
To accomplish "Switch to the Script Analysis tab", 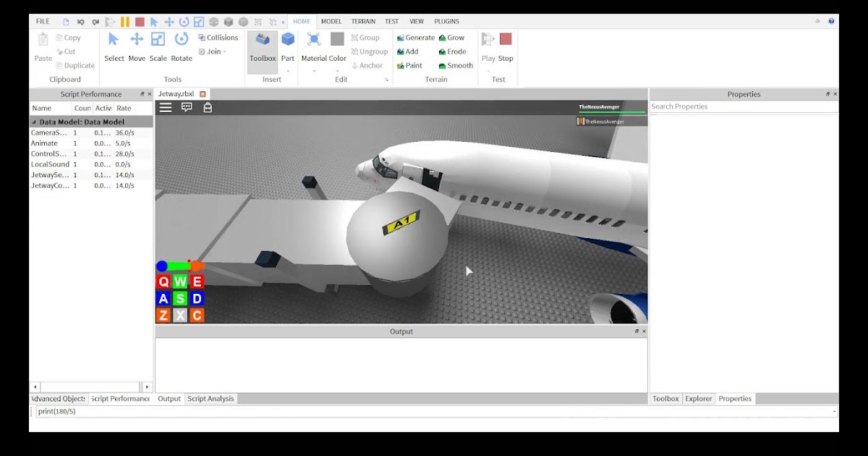I will pyautogui.click(x=210, y=399).
